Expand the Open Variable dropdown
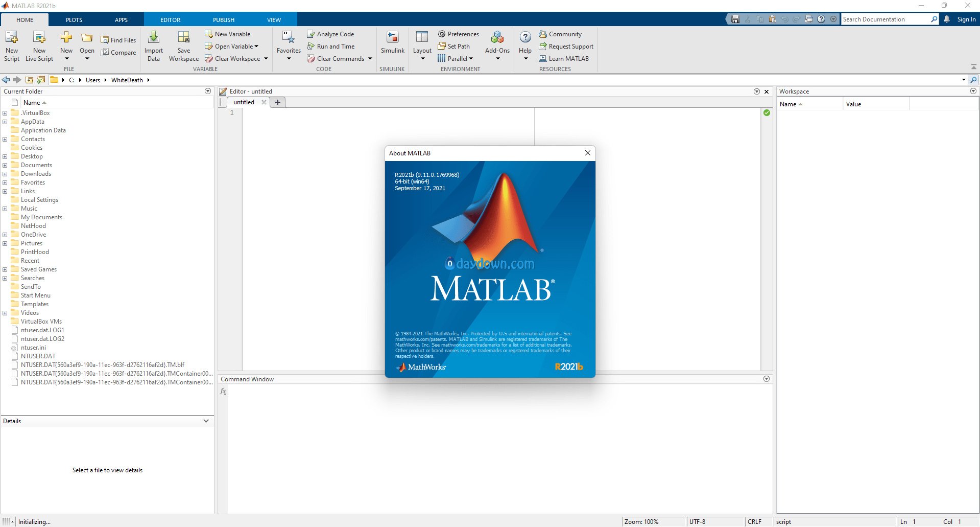The width and height of the screenshot is (980, 527). pos(256,47)
